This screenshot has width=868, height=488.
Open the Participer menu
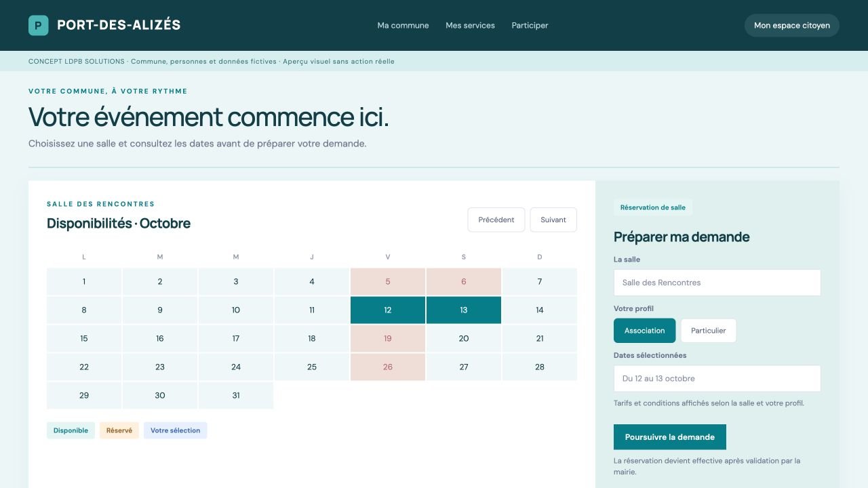tap(530, 25)
